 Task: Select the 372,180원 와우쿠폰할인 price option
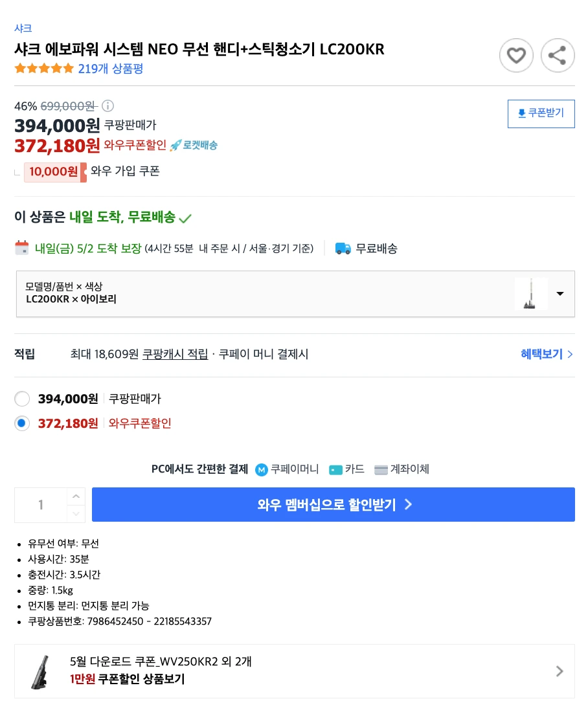click(22, 425)
